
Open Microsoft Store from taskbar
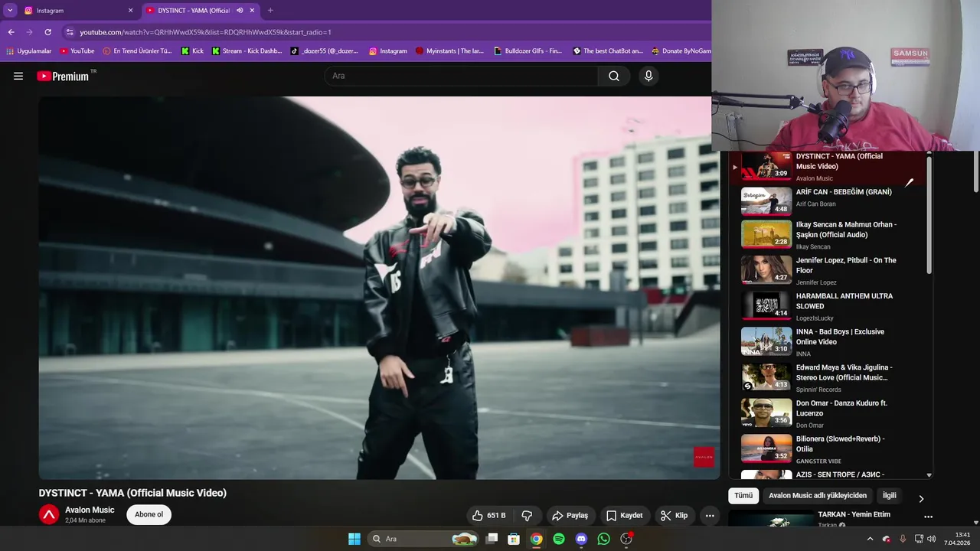coord(514,539)
